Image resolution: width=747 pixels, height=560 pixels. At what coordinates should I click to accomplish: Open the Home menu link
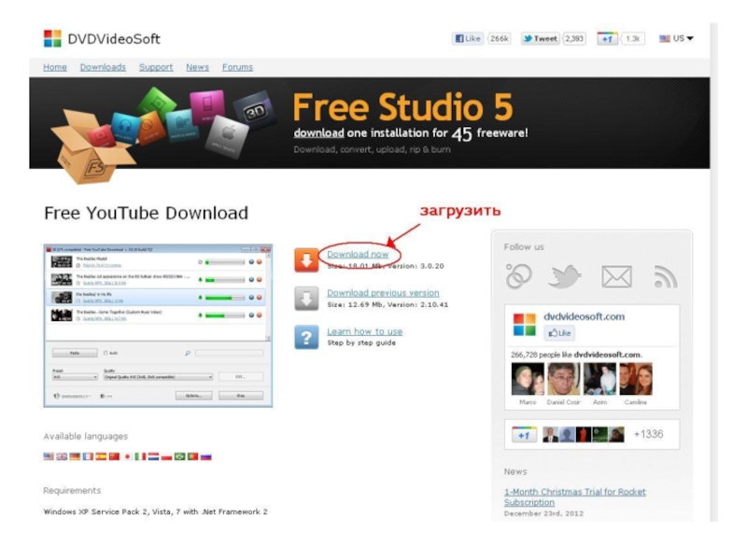click(x=55, y=67)
